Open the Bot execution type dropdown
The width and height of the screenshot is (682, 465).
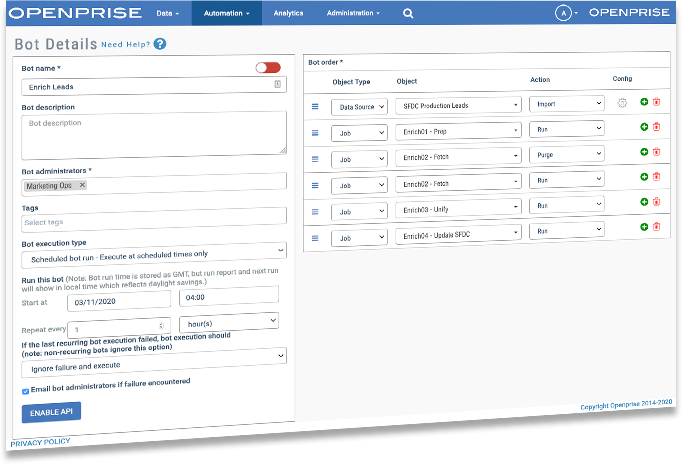154,256
